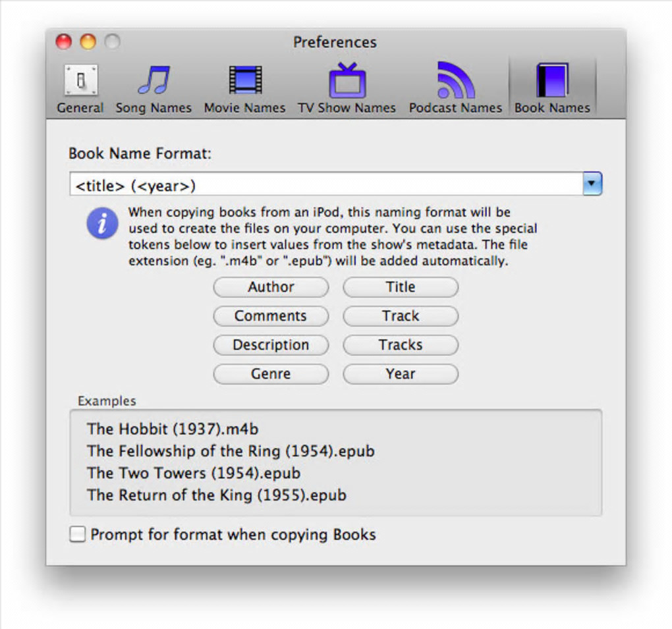Screen dimensions: 672x629
Task: Add the Comments token button
Action: point(271,316)
